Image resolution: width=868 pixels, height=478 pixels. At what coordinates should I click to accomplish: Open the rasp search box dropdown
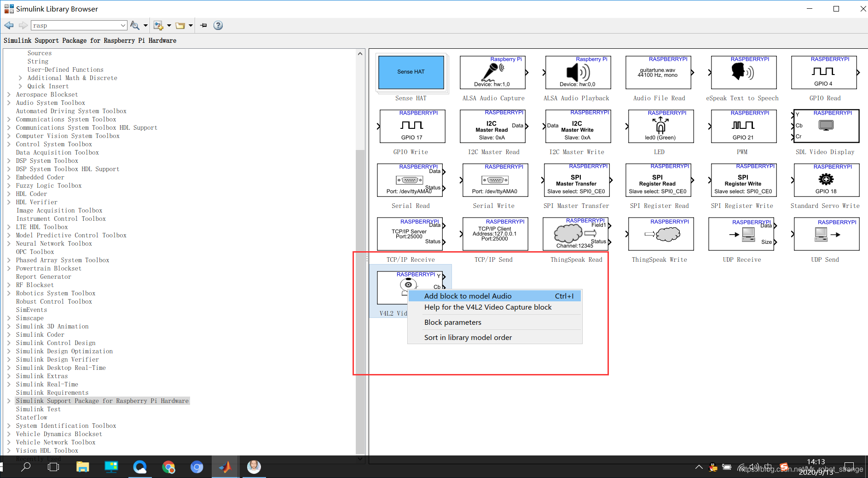pos(123,25)
